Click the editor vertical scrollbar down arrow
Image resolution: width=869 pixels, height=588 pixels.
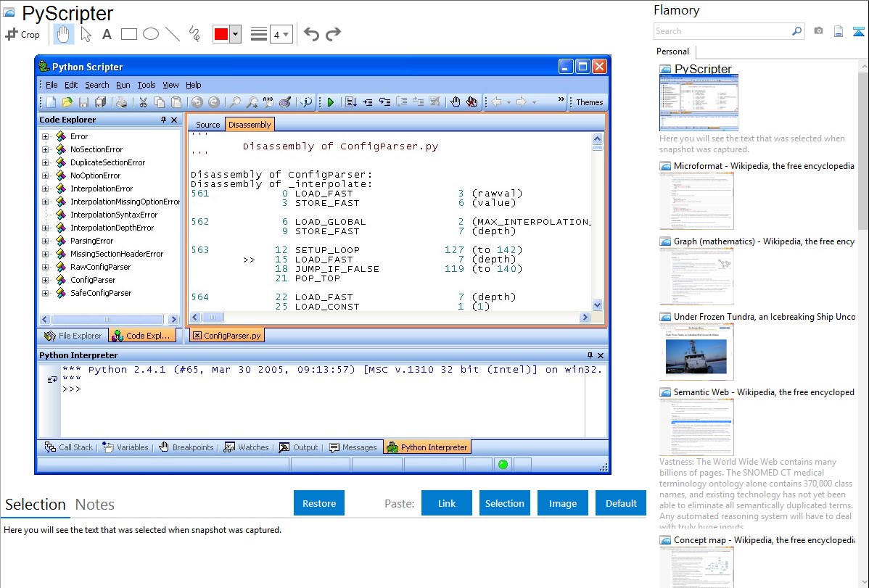(597, 305)
